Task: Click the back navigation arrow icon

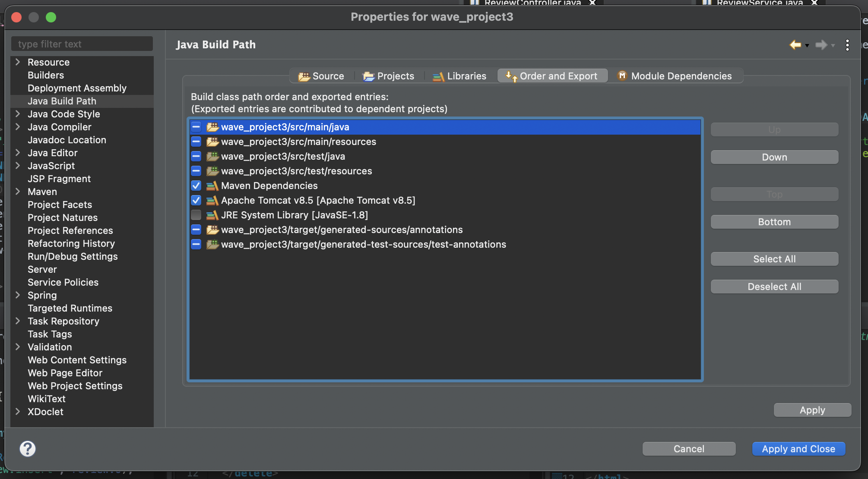Action: click(795, 45)
